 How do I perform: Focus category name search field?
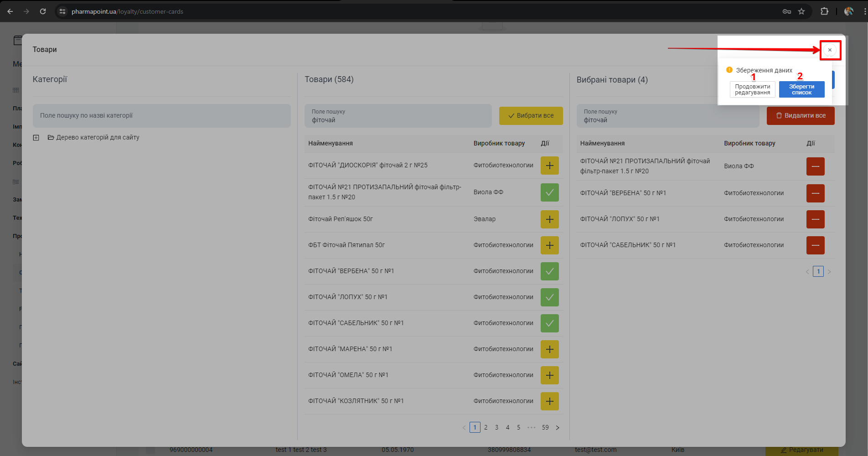161,116
